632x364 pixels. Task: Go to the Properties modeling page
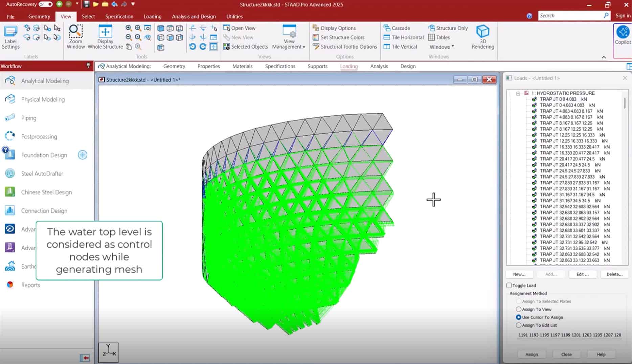(209, 66)
